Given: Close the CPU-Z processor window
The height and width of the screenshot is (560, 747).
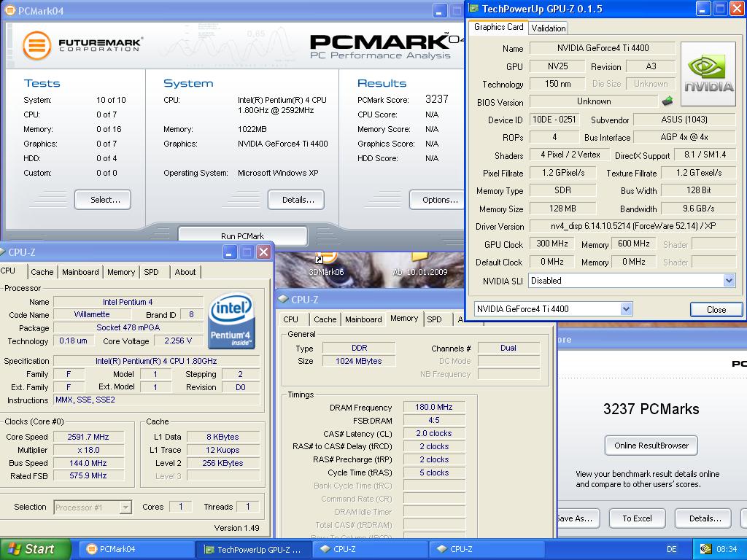Looking at the screenshot, I should pyautogui.click(x=263, y=252).
